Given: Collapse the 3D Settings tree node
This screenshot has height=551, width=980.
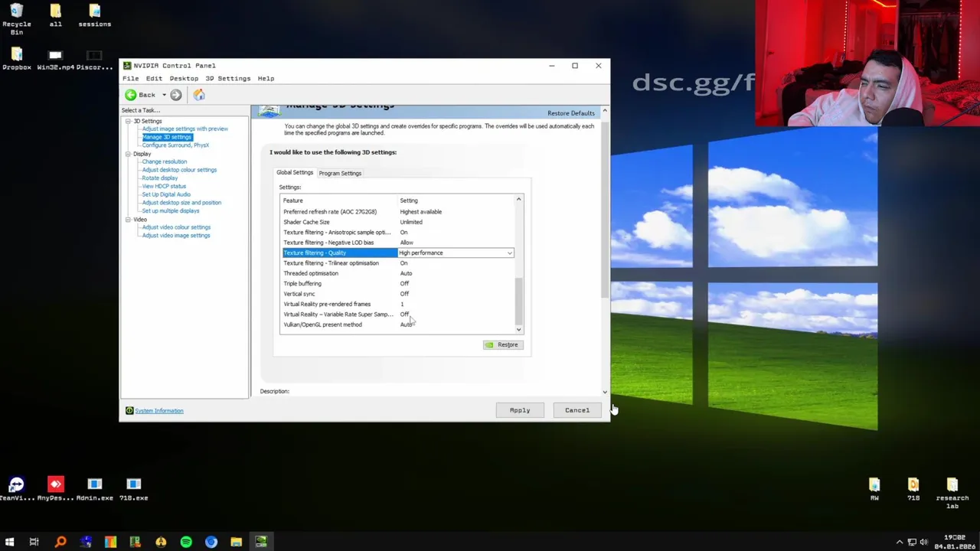Looking at the screenshot, I should point(129,121).
